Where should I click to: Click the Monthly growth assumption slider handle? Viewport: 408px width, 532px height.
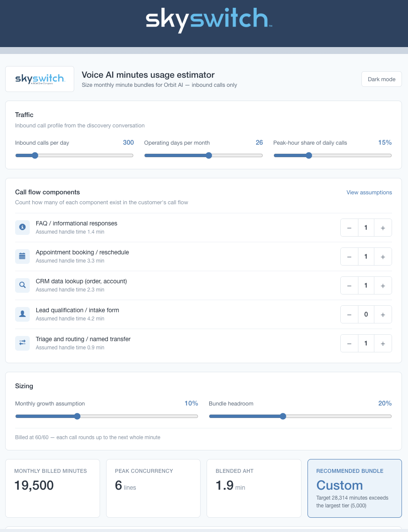[x=77, y=416]
